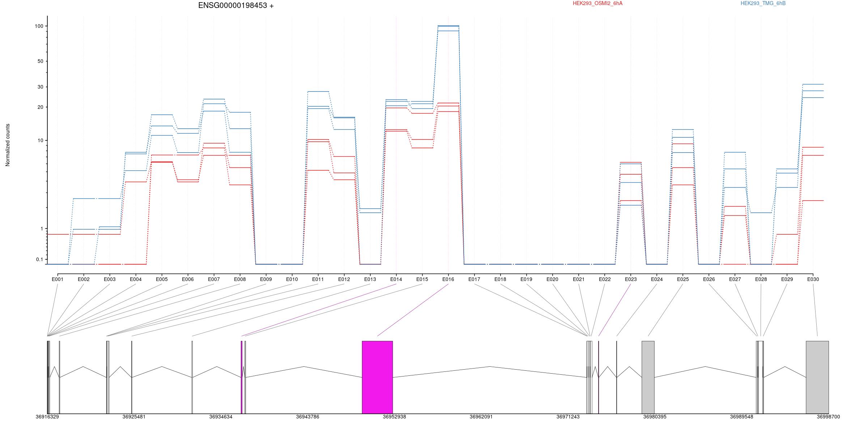The image size is (868, 434).
Task: Click y-axis tick label 100
Action: click(39, 26)
